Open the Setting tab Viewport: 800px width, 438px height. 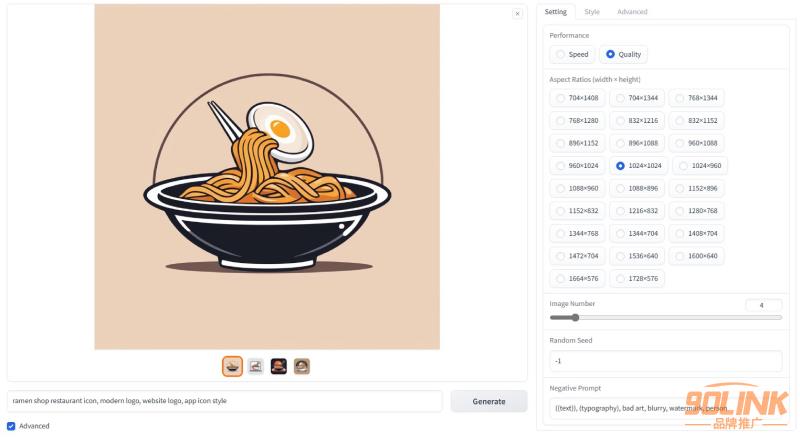556,12
